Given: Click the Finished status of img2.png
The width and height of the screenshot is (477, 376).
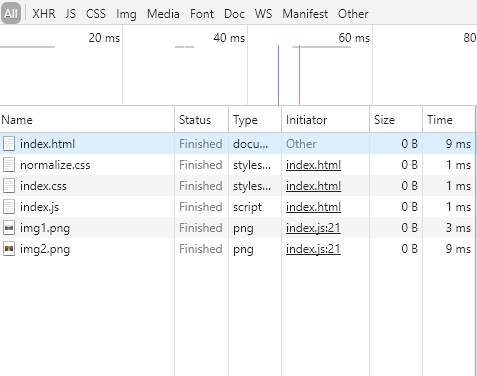Looking at the screenshot, I should point(201,249).
